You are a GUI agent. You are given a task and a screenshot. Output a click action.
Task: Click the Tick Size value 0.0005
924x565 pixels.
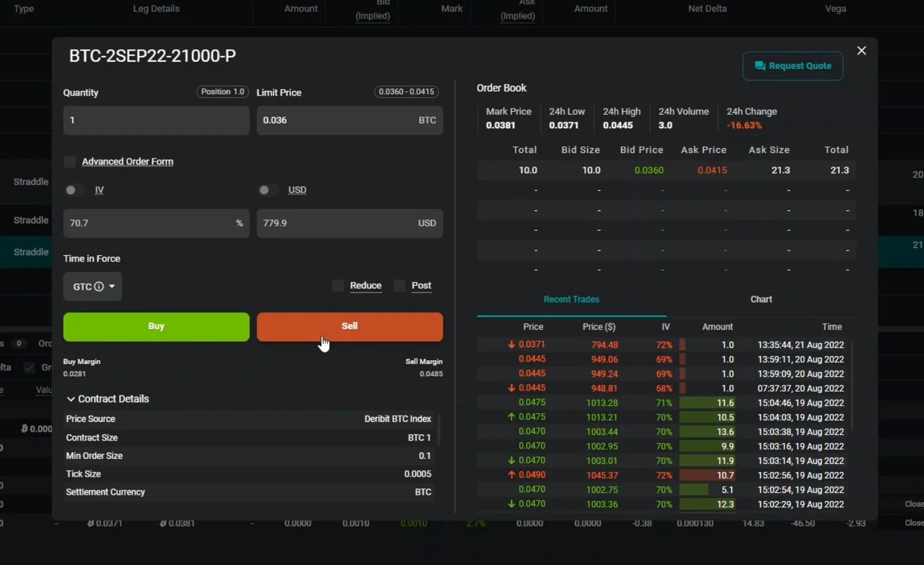click(418, 474)
